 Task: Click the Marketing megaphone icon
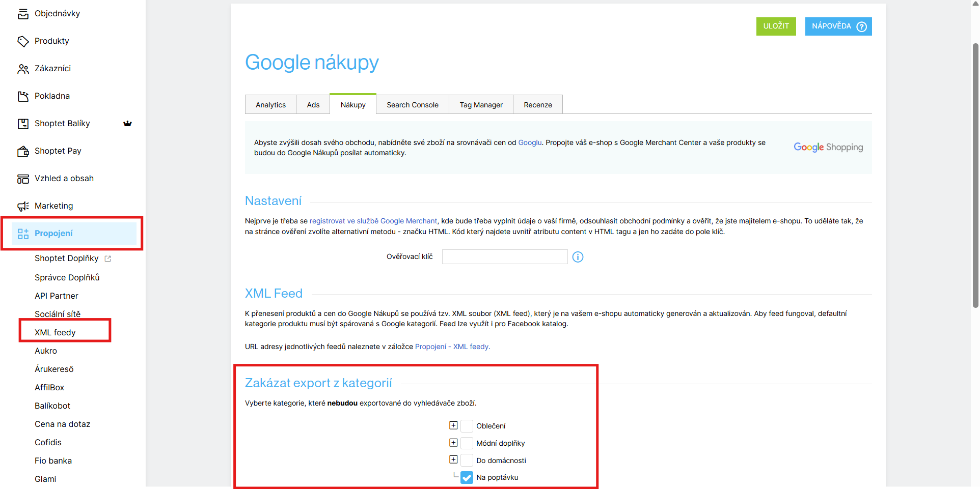[x=23, y=206]
